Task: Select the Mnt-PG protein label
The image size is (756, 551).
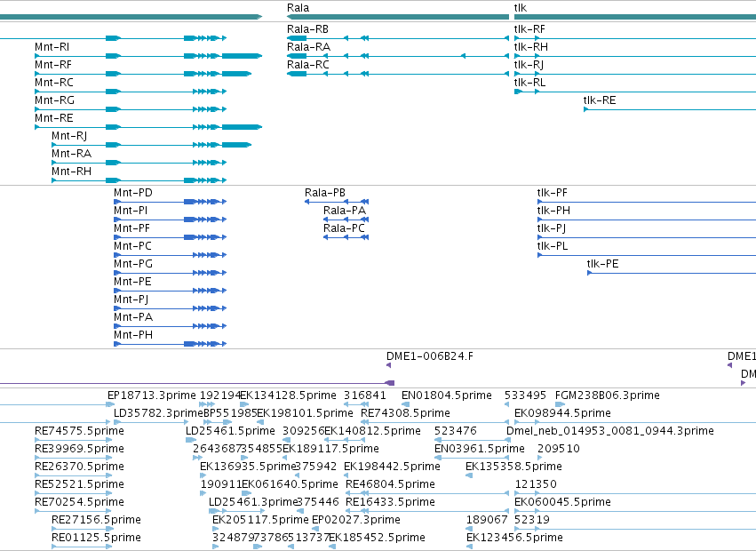Action: click(133, 265)
